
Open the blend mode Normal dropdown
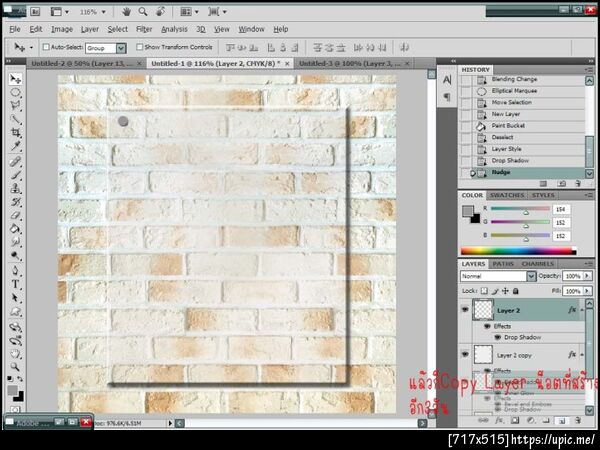click(531, 276)
